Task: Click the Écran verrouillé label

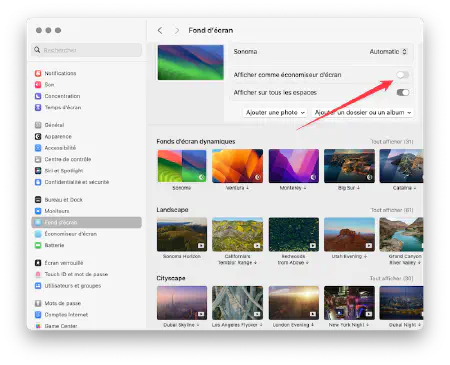Action: tap(64, 263)
